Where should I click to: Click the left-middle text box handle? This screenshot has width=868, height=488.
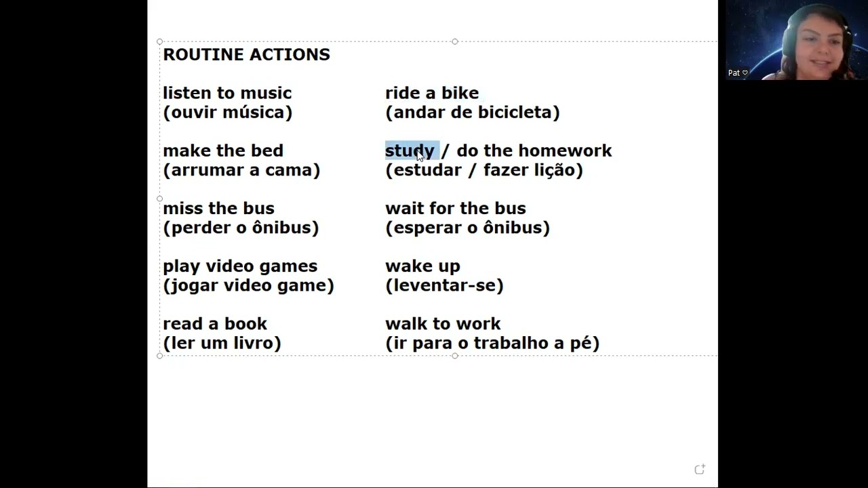coord(159,199)
